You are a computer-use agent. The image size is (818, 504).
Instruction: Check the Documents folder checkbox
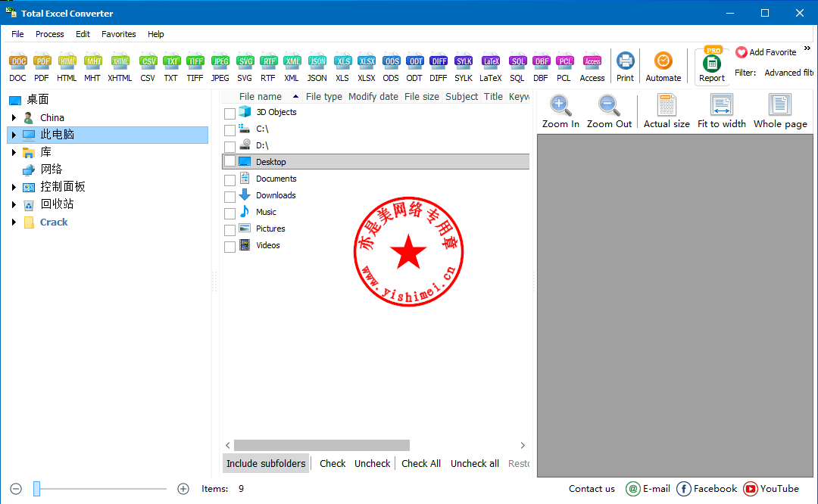pos(229,180)
